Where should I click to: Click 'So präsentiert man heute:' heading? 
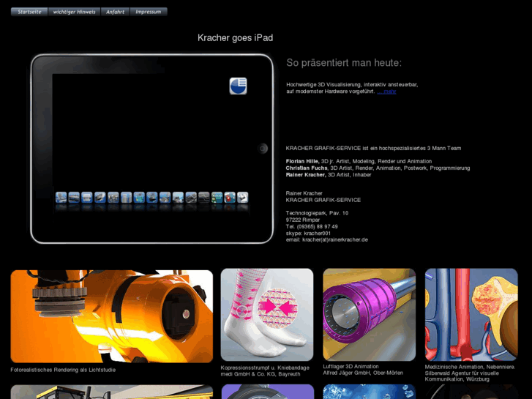[344, 63]
